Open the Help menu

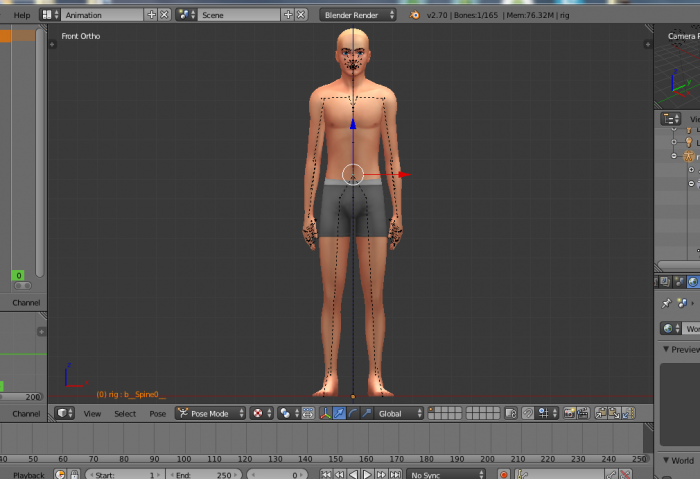tap(21, 15)
